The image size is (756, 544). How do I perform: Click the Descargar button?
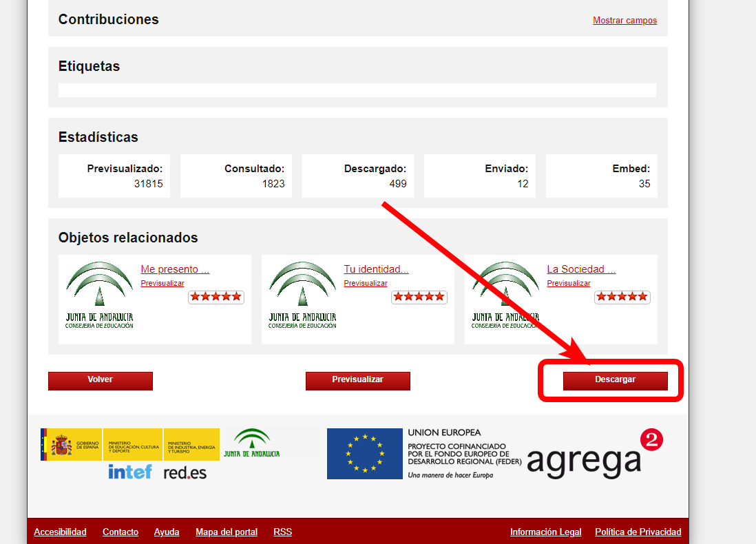[x=615, y=380]
